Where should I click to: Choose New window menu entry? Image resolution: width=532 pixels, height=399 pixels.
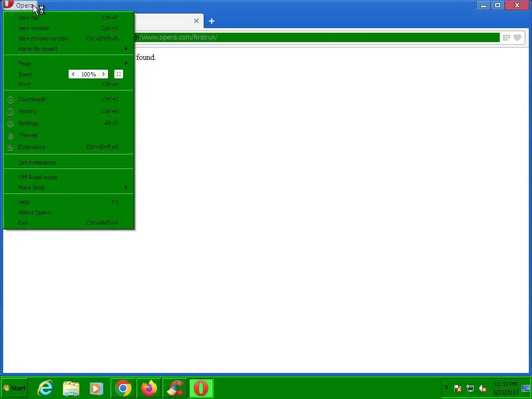click(x=69, y=28)
